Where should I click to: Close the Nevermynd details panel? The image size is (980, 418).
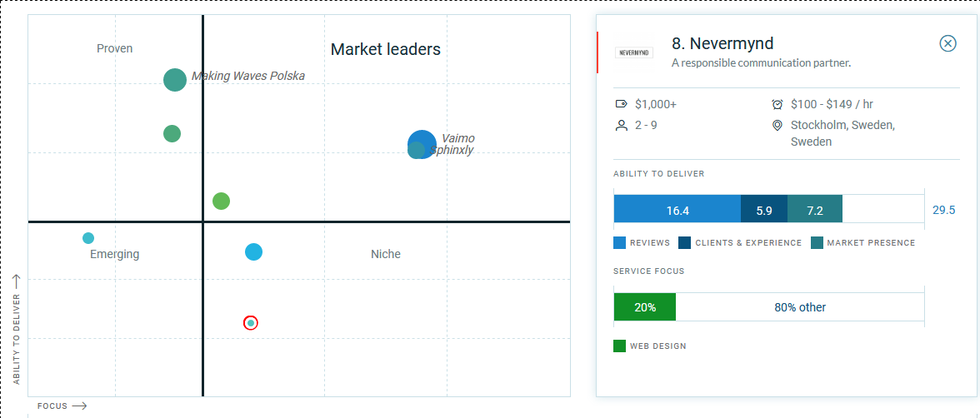947,43
